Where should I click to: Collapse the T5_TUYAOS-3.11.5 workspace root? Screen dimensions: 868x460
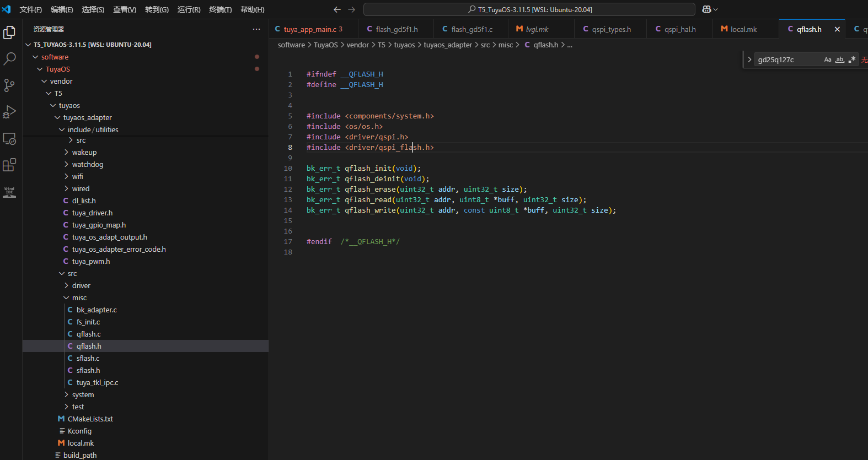[146, 45]
